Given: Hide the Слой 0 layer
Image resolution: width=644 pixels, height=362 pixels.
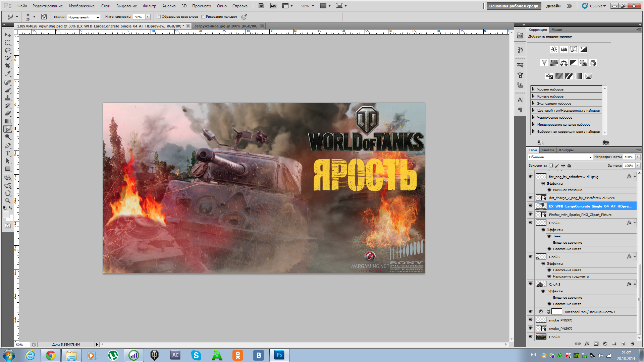Looking at the screenshot, I should click(x=530, y=337).
